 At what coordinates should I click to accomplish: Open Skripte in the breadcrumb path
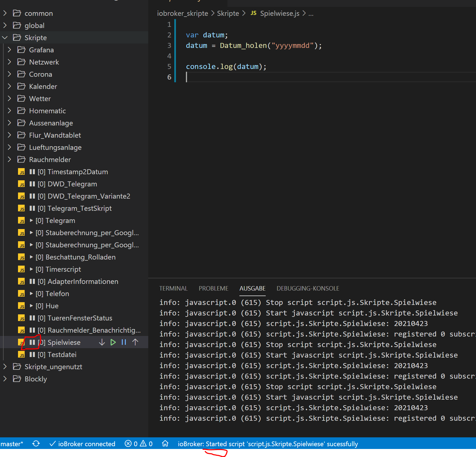pos(228,13)
